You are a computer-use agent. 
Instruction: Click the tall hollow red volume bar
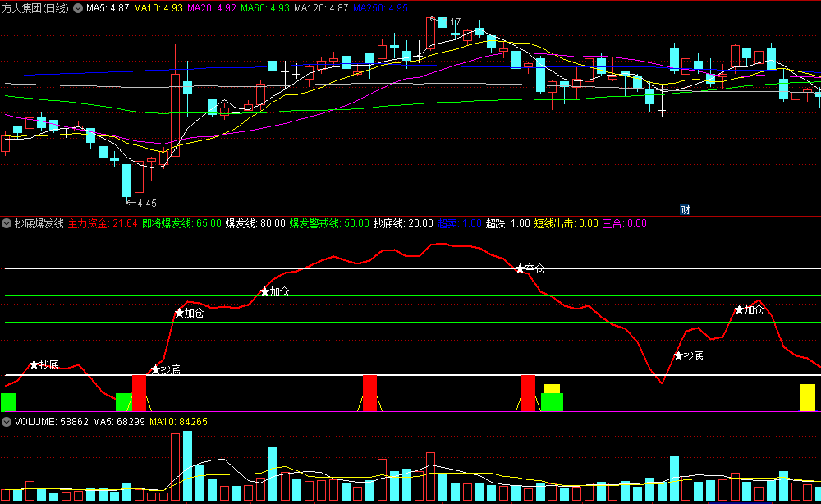(175, 467)
